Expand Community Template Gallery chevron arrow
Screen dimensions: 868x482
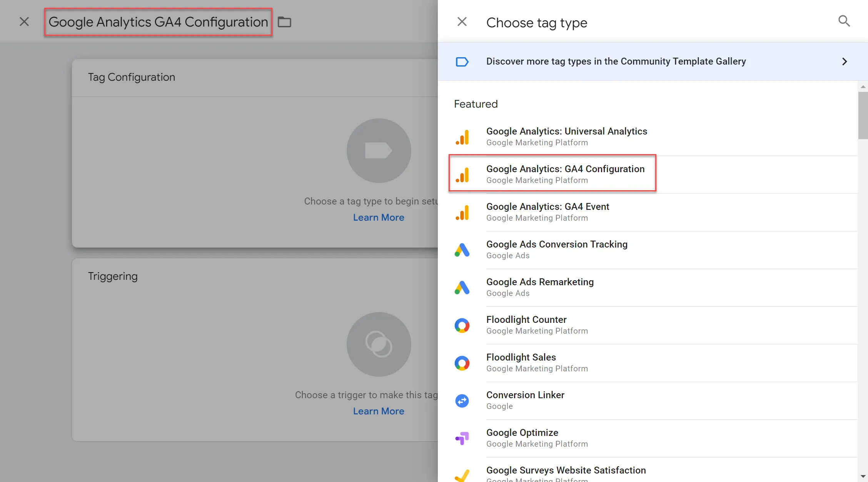click(845, 61)
